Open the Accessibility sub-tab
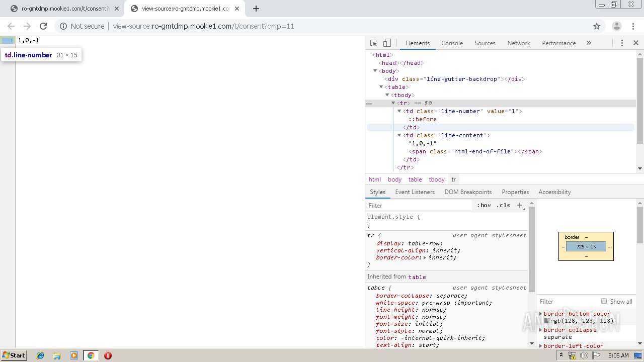 (x=554, y=192)
